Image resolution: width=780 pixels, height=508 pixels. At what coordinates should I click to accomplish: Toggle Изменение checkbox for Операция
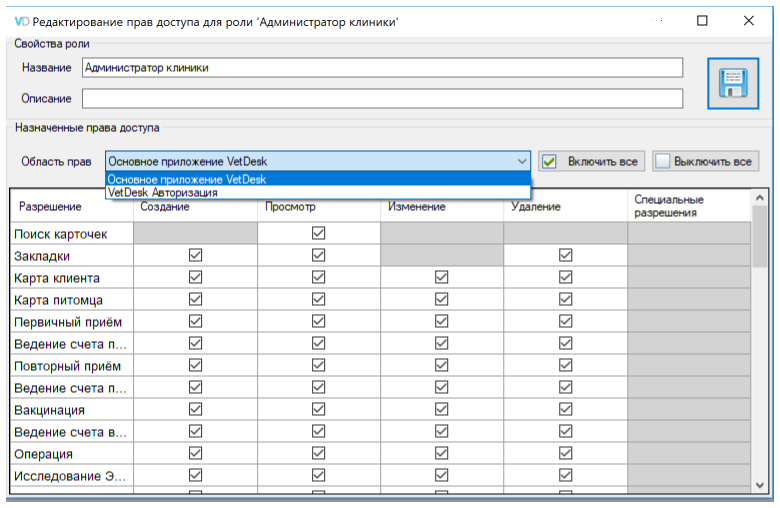441,453
